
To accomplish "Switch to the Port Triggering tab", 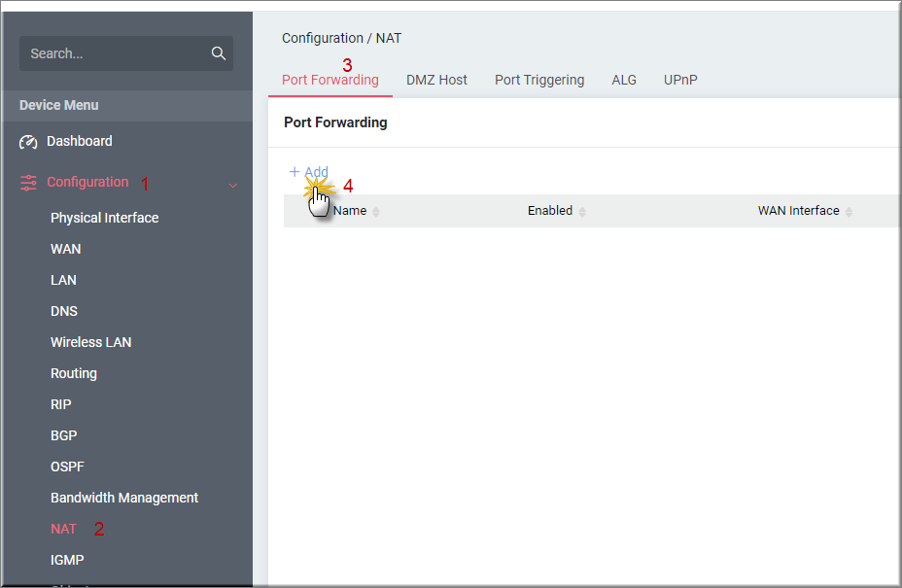I will [x=539, y=80].
